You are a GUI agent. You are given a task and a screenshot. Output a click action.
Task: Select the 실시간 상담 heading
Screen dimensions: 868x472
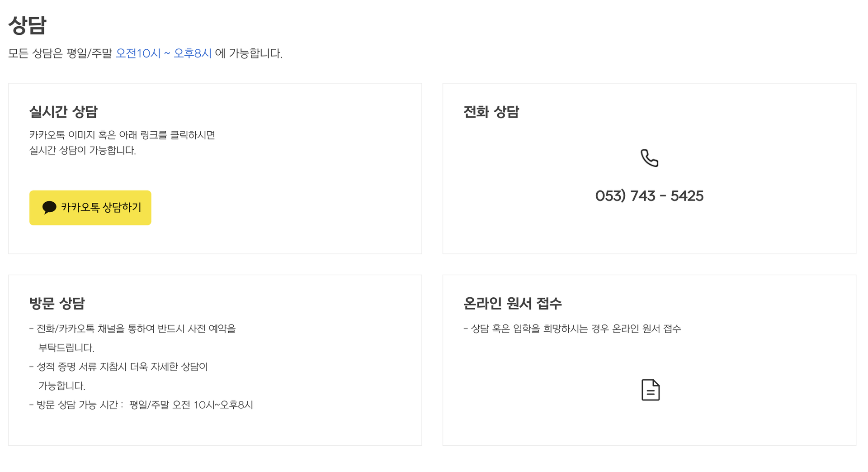(63, 112)
